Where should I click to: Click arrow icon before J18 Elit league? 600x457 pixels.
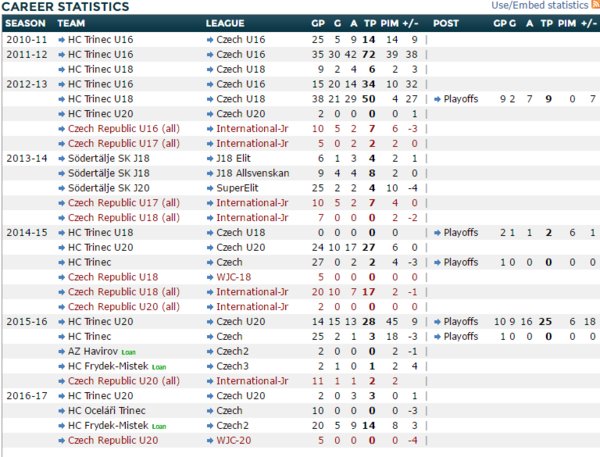210,158
